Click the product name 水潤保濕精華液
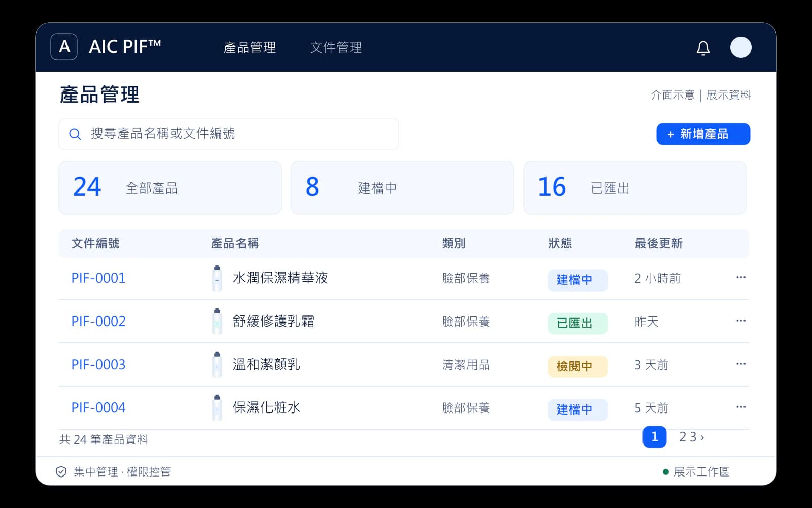 coord(281,278)
